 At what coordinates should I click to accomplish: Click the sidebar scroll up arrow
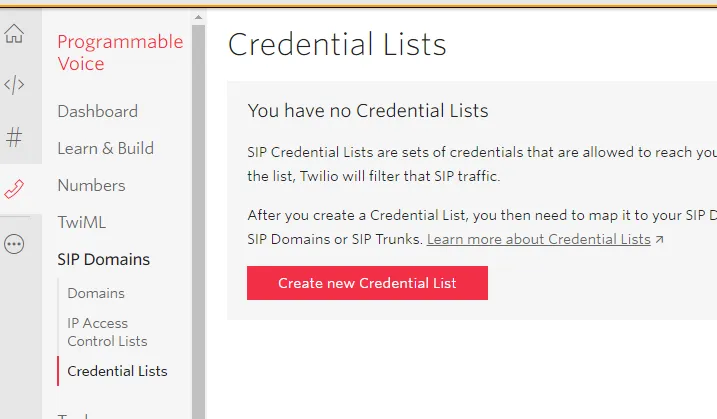[198, 17]
